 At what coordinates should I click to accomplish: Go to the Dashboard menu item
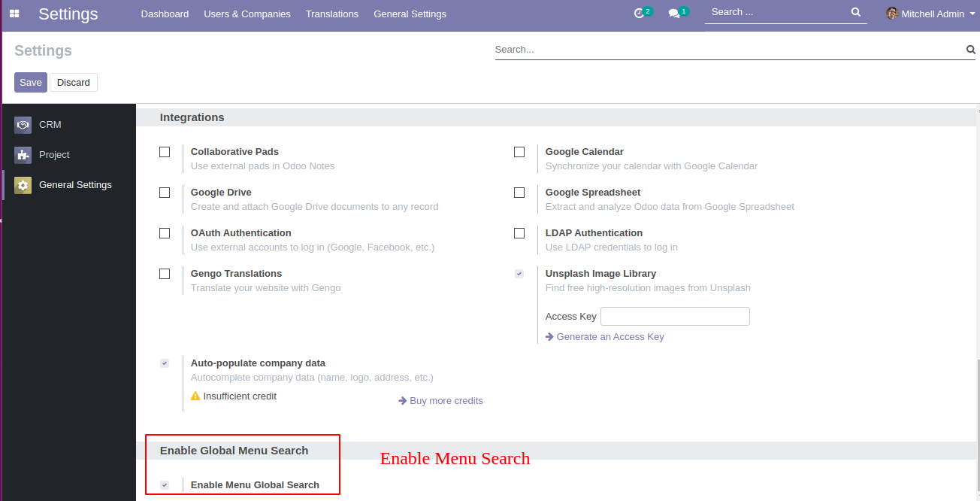165,14
